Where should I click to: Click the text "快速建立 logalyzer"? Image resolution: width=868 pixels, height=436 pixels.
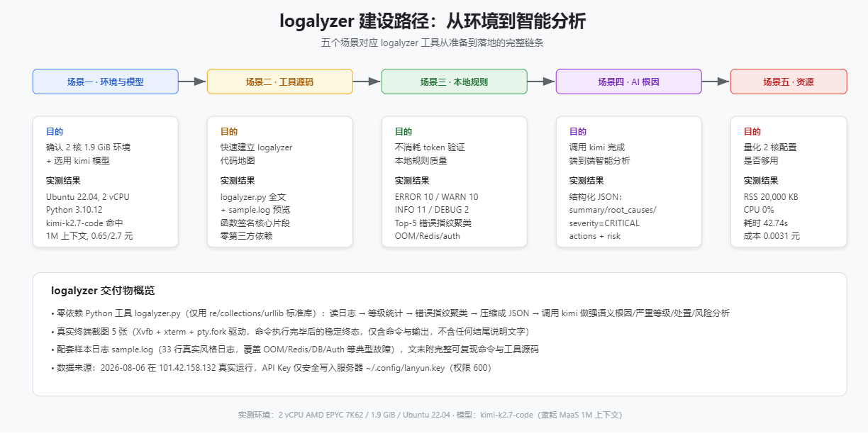coord(256,147)
